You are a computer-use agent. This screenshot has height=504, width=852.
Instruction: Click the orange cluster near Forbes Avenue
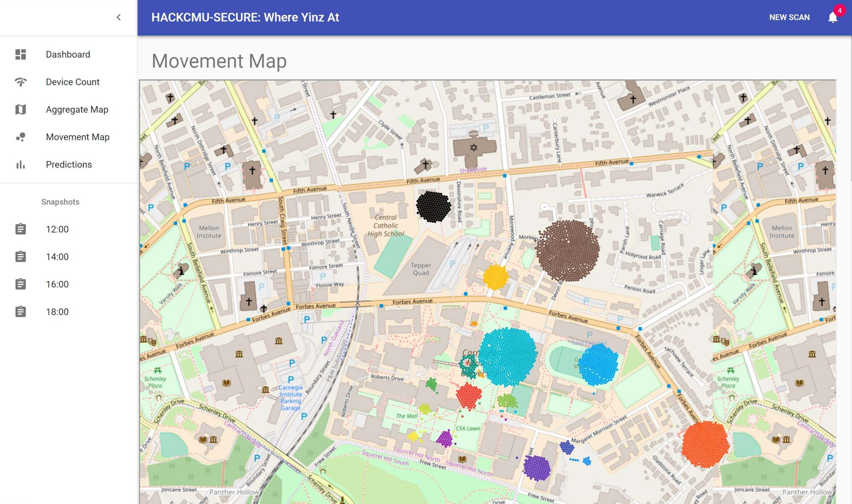coord(705,444)
